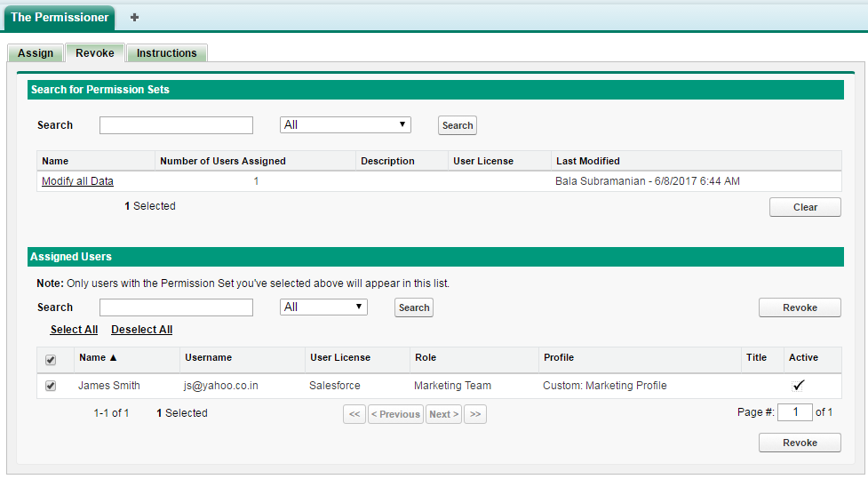This screenshot has height=479, width=868.
Task: Click the Select All link
Action: pyautogui.click(x=74, y=330)
